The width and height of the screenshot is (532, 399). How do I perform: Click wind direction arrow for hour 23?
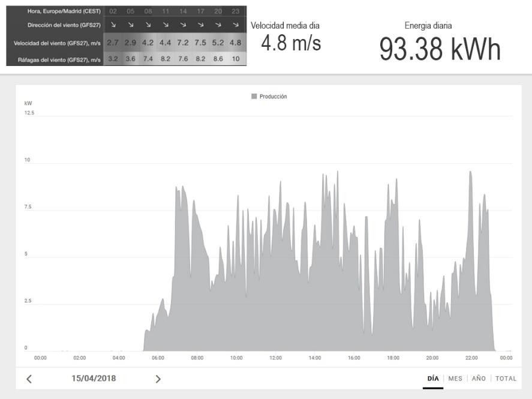click(x=235, y=25)
